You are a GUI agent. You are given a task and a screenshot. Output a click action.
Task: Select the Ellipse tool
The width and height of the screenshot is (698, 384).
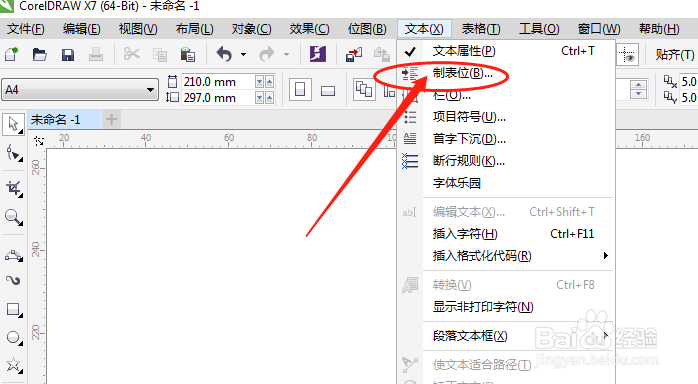click(13, 338)
